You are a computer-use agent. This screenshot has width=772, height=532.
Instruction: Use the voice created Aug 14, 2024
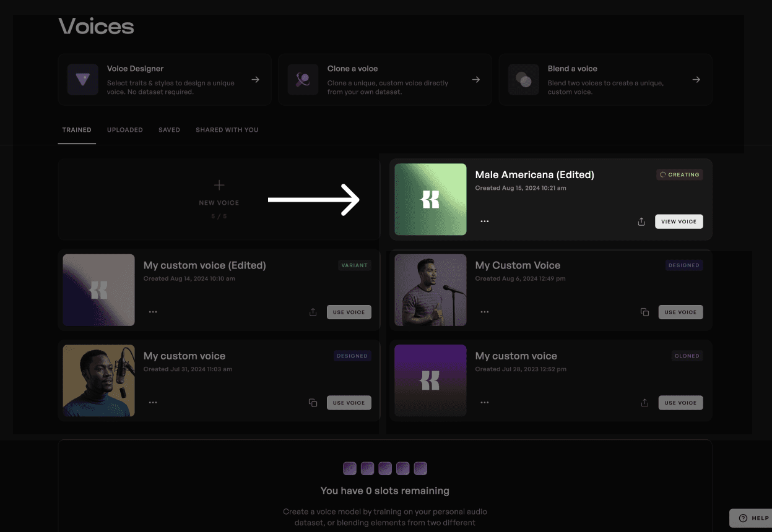349,312
